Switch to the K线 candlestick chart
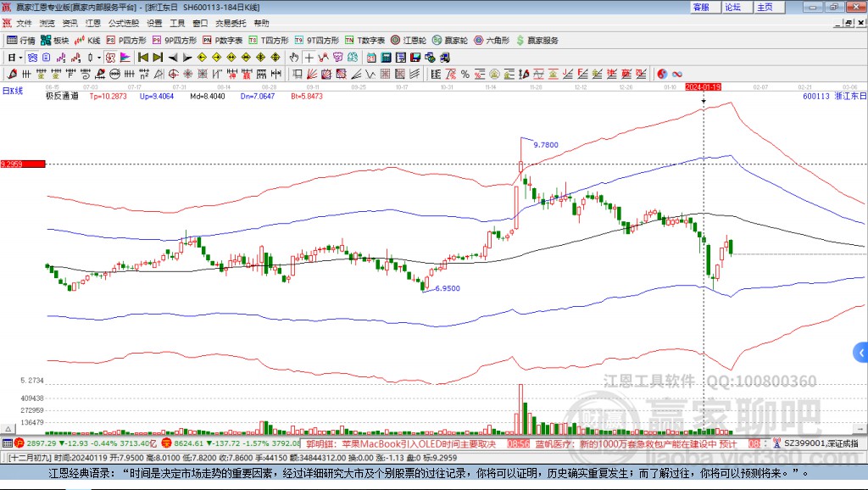Screen dimensions: 868x490 point(87,41)
